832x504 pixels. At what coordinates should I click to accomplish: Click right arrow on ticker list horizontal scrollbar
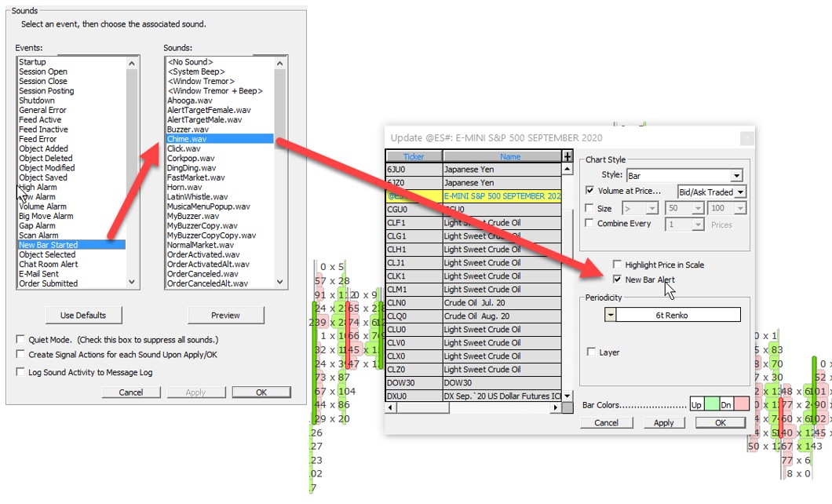556,407
